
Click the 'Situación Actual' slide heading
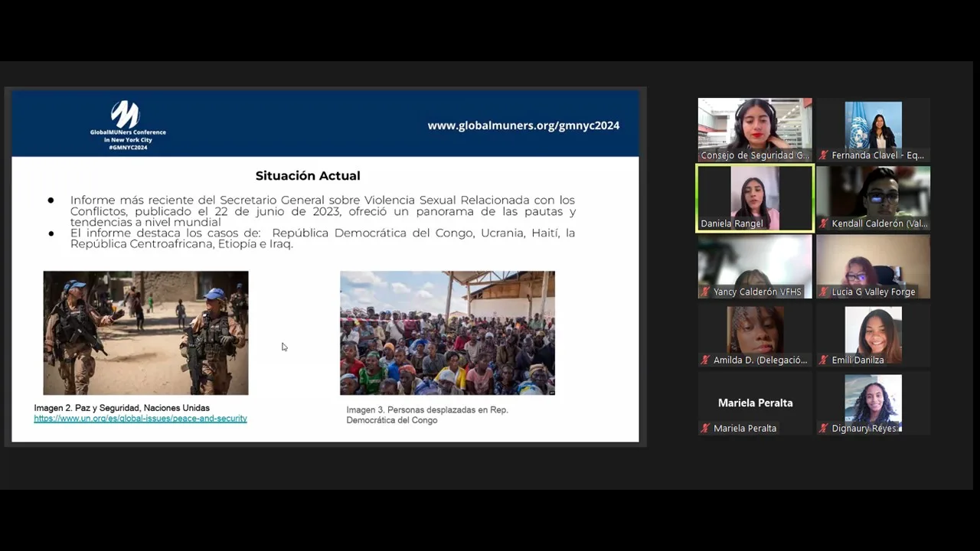point(308,176)
